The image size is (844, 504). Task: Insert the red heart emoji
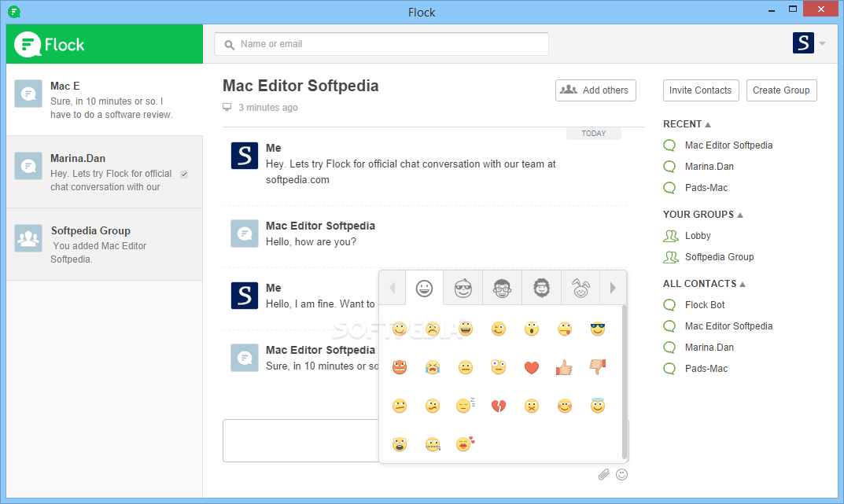tap(531, 367)
